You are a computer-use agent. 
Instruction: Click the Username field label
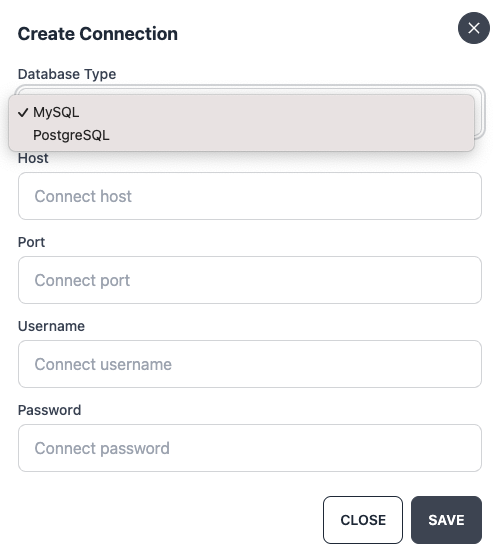click(51, 326)
